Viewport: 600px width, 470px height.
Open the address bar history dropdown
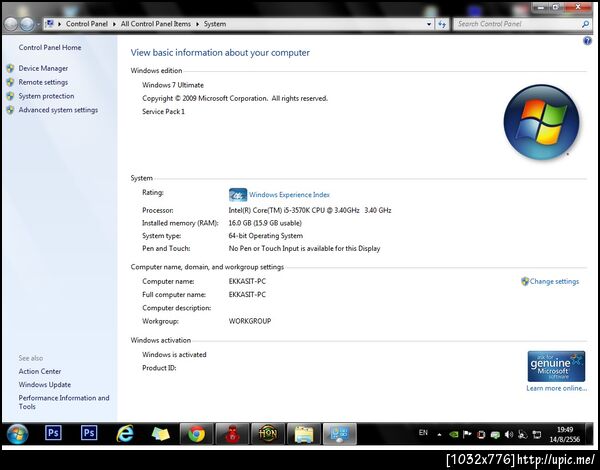point(429,24)
